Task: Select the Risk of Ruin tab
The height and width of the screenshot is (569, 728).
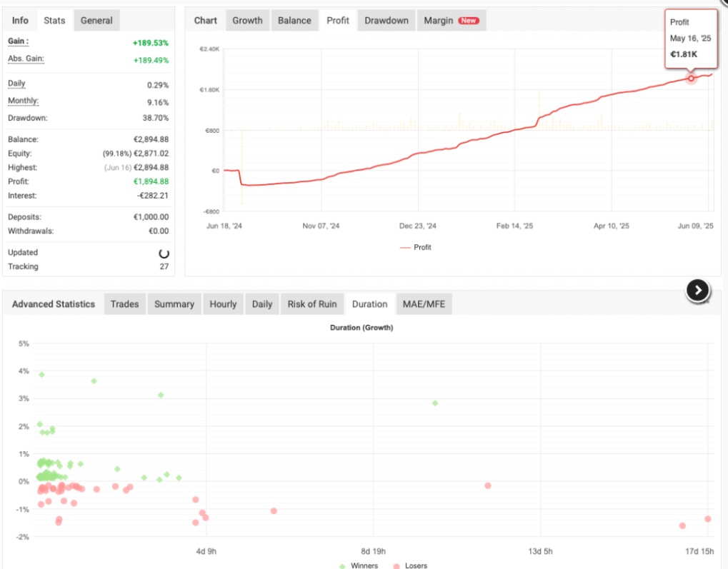Action: [x=312, y=303]
